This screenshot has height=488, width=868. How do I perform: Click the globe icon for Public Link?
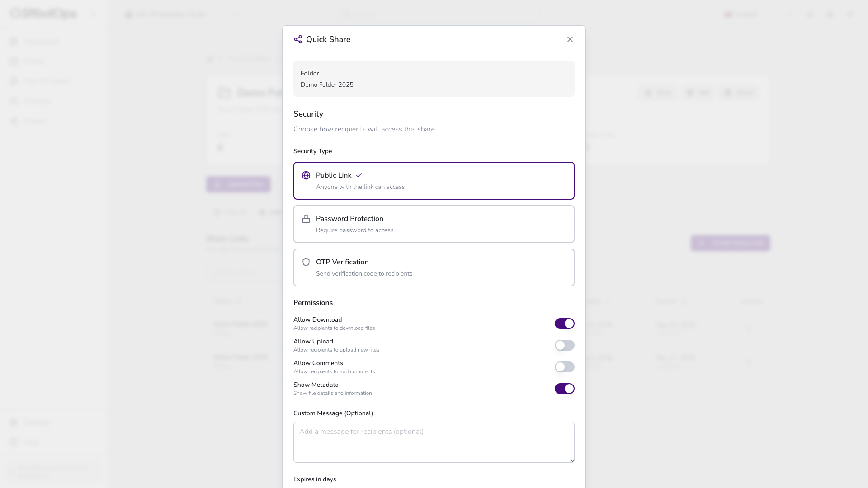306,175
